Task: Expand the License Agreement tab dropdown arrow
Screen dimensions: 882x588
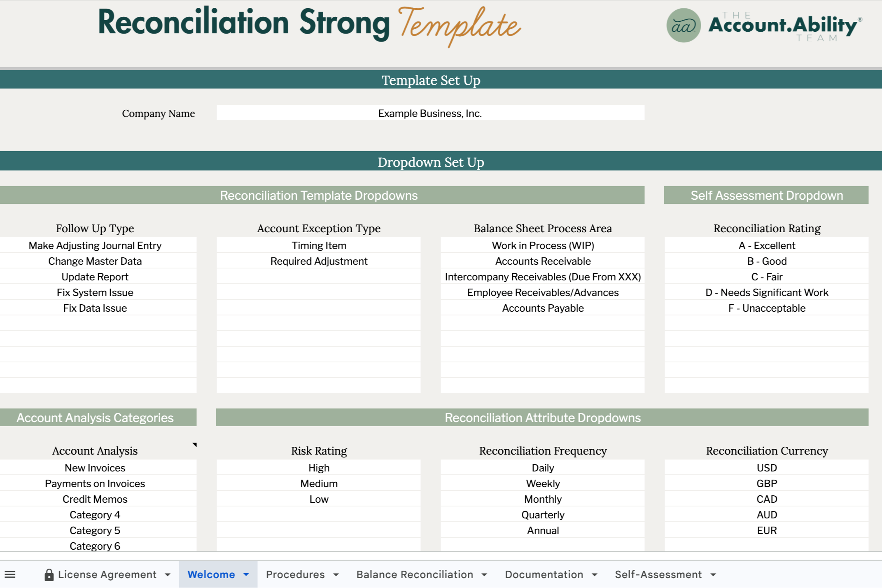Action: (168, 575)
